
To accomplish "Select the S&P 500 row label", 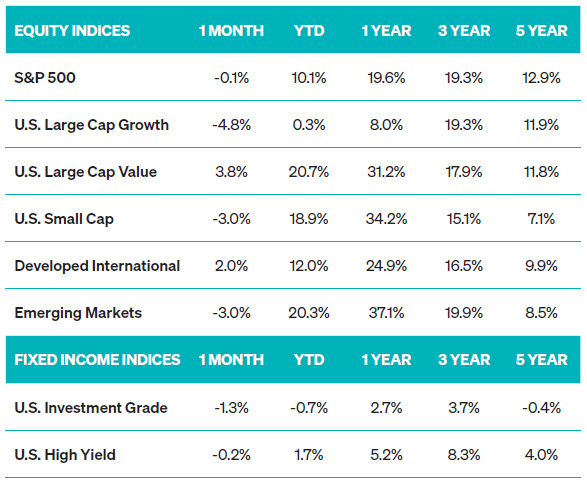I will tap(45, 78).
